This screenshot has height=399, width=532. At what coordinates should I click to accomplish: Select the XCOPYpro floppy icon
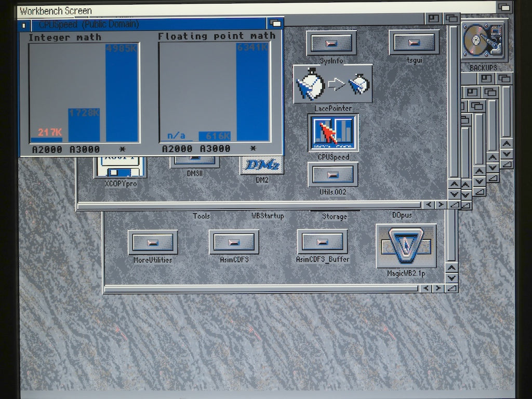(120, 169)
